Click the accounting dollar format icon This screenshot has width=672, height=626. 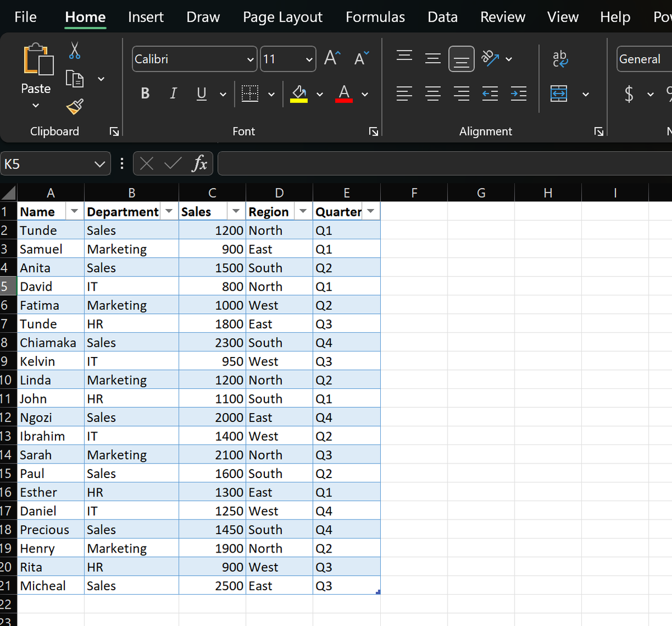(x=629, y=94)
